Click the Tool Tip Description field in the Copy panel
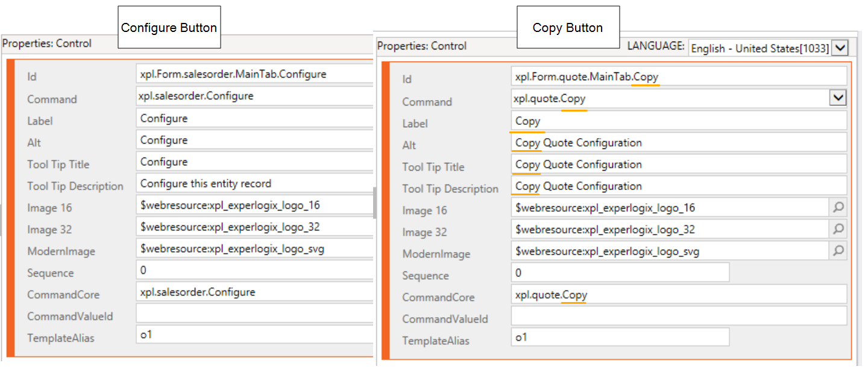868x372 pixels. click(679, 186)
